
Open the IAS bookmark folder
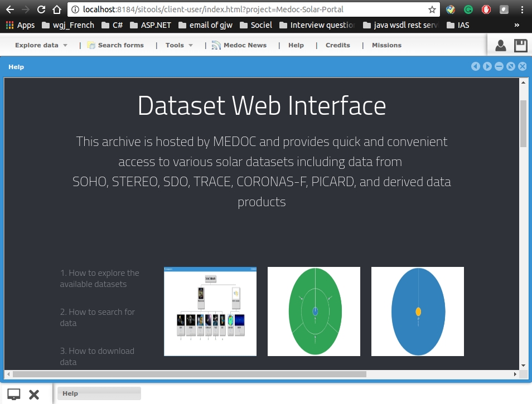(x=458, y=25)
